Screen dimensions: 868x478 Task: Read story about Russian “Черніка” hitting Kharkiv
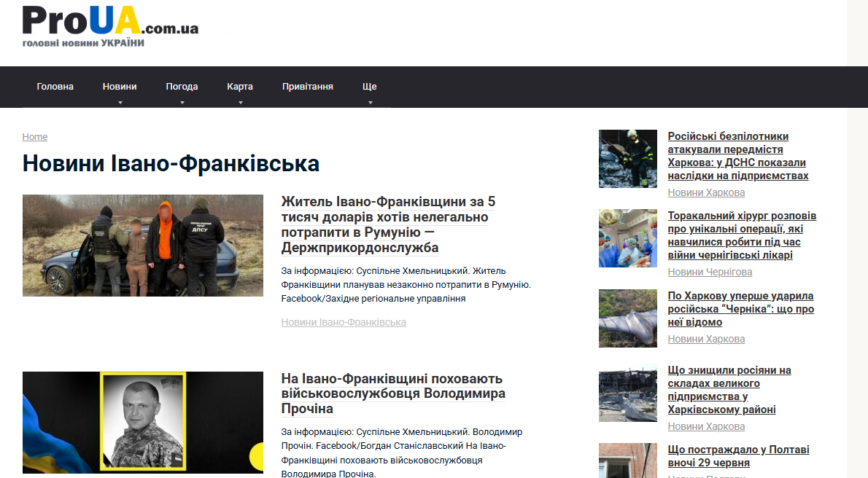click(740, 309)
